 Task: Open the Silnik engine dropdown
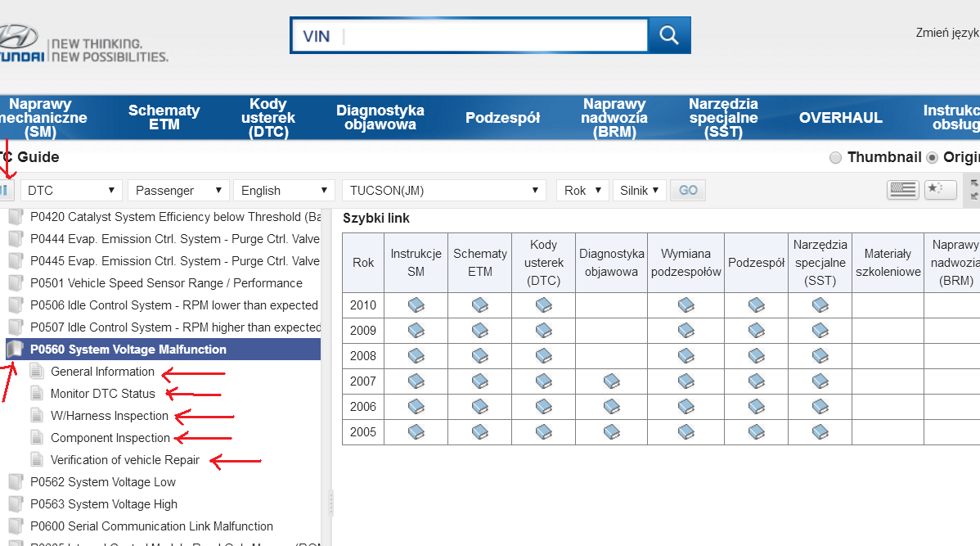click(x=639, y=190)
